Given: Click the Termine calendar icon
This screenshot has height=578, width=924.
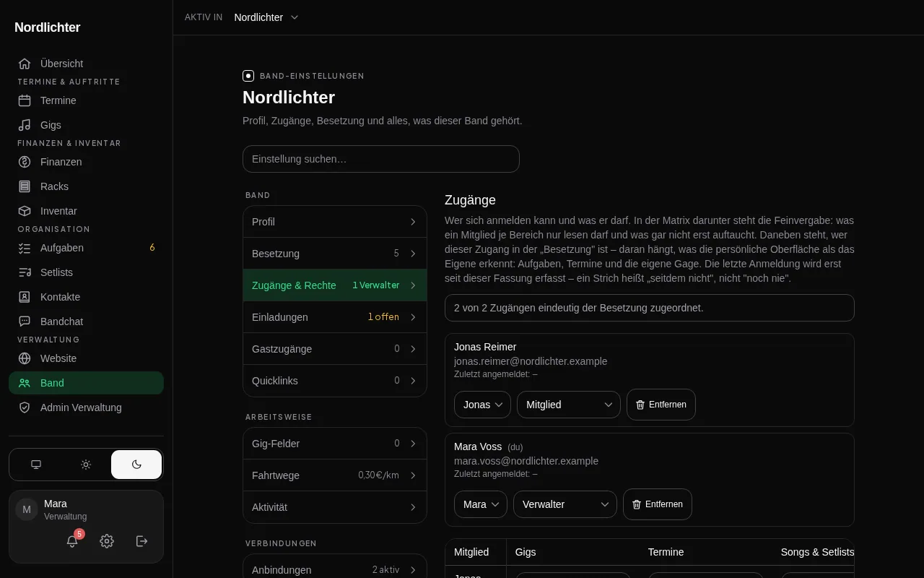Looking at the screenshot, I should click(x=25, y=100).
